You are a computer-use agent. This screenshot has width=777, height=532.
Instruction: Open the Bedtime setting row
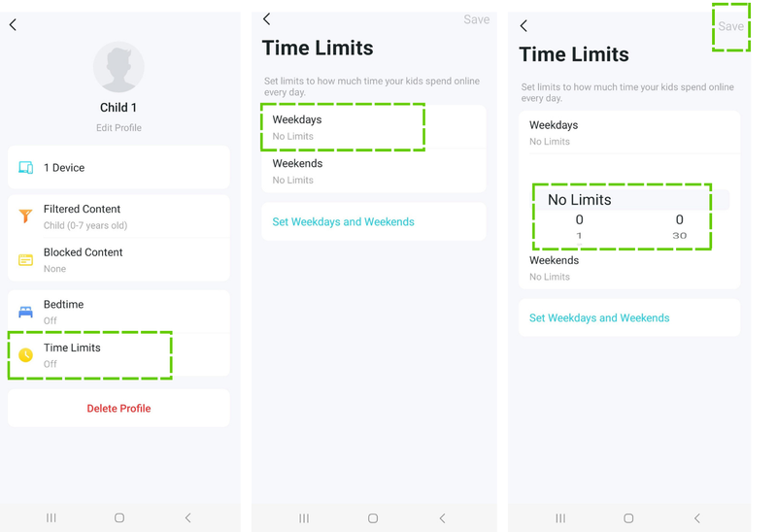point(118,312)
